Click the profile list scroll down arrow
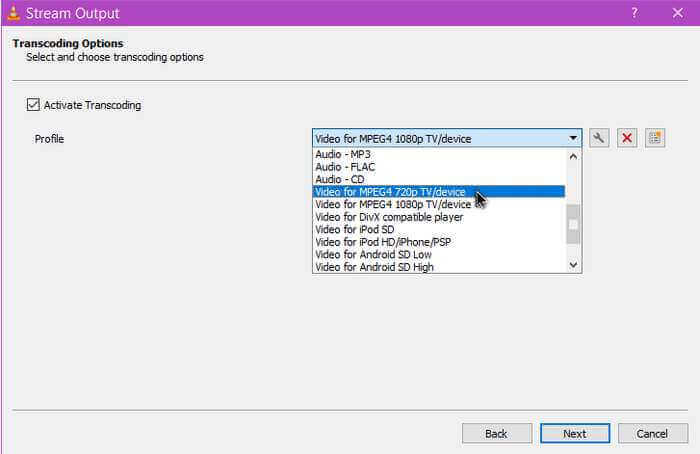This screenshot has width=700, height=454. (x=573, y=265)
